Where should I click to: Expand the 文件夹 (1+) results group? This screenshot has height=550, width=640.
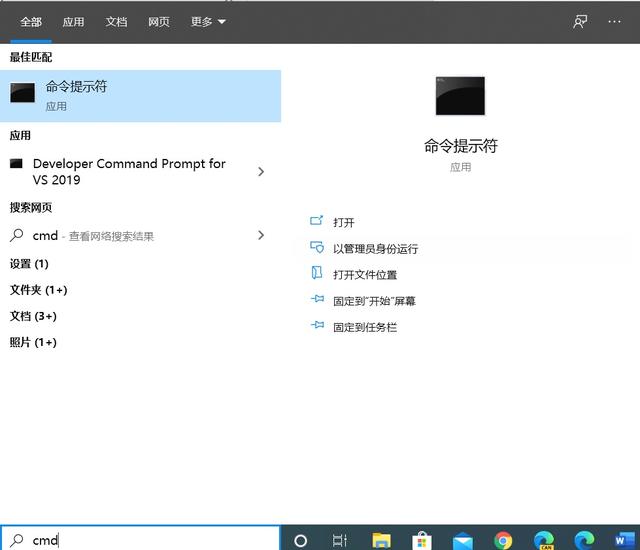click(x=38, y=290)
